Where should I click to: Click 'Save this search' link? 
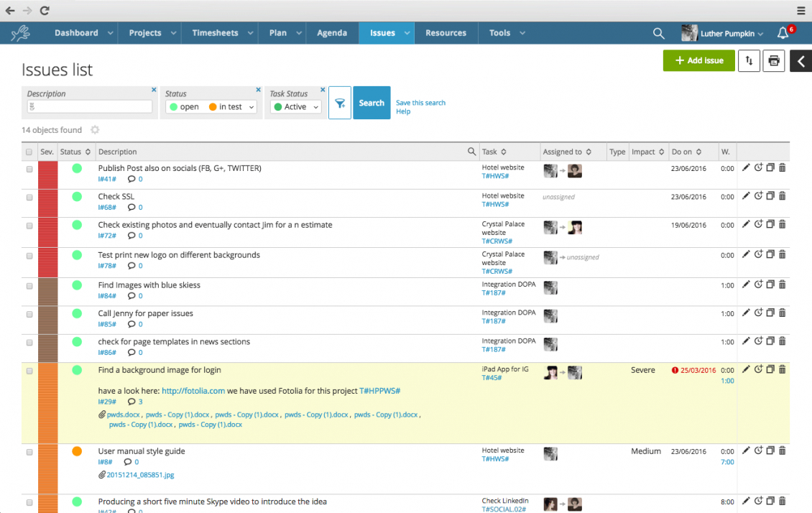[420, 103]
